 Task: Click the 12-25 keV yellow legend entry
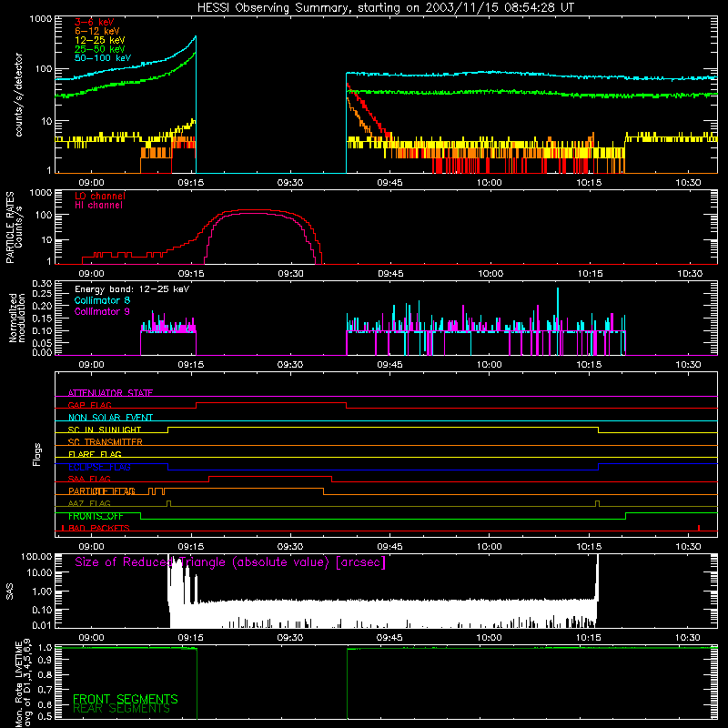(100, 40)
